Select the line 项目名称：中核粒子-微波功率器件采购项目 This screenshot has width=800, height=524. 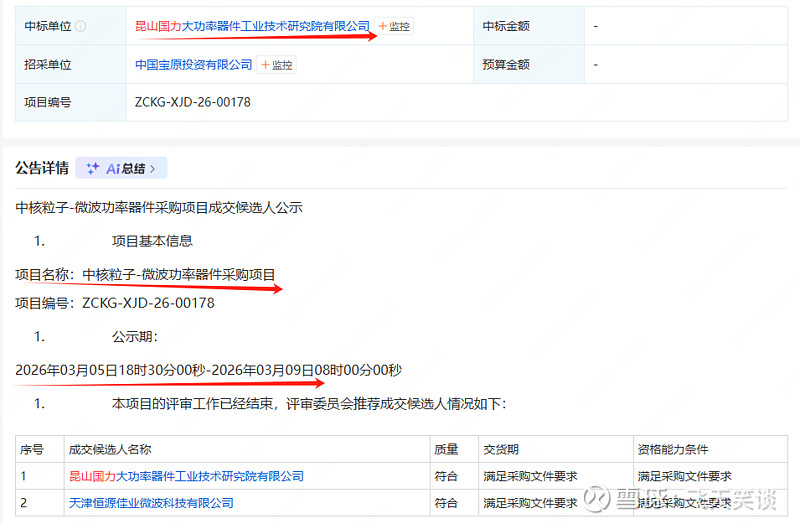[x=145, y=275]
